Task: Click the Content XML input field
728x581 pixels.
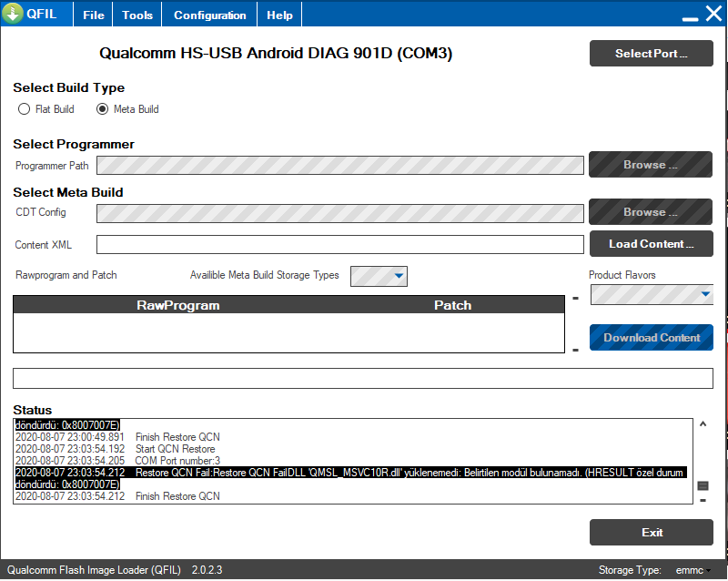Action: coord(339,244)
